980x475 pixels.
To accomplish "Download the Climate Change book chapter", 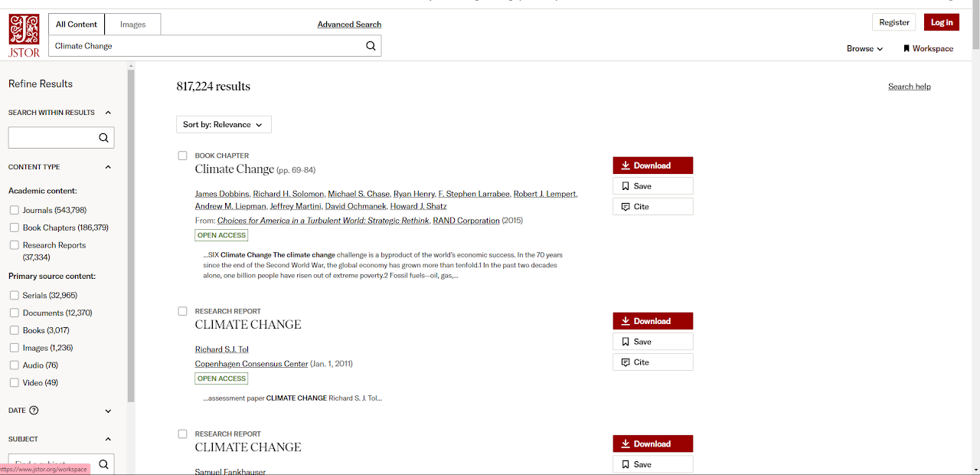I will [653, 165].
